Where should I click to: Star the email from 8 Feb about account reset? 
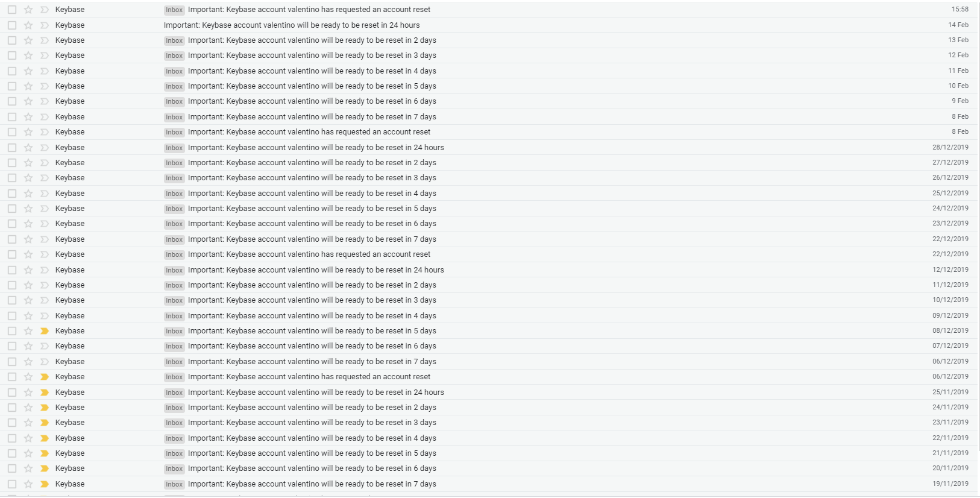pyautogui.click(x=28, y=131)
